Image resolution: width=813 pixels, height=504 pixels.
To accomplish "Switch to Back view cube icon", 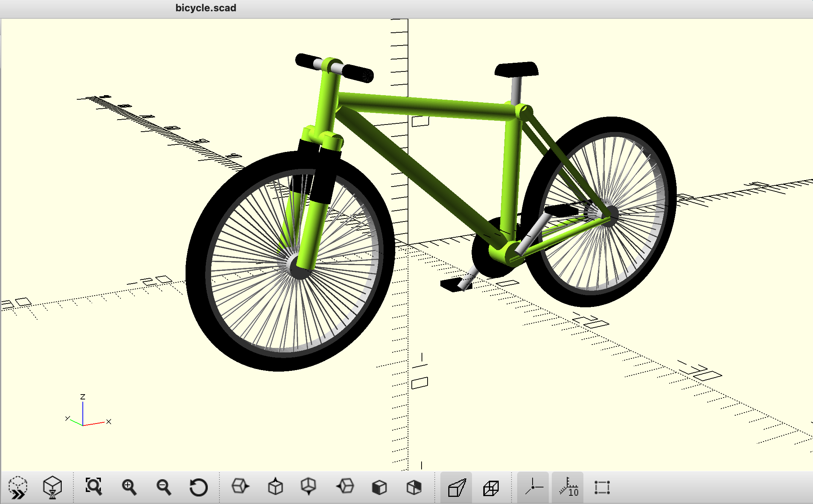I will point(414,487).
